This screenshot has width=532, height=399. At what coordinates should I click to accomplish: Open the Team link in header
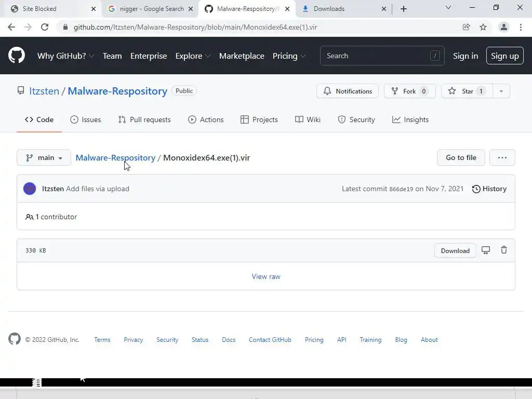112,56
